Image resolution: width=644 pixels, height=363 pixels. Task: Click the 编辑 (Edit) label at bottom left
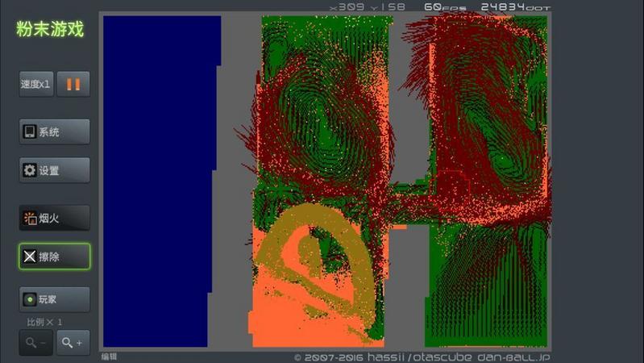(x=109, y=357)
